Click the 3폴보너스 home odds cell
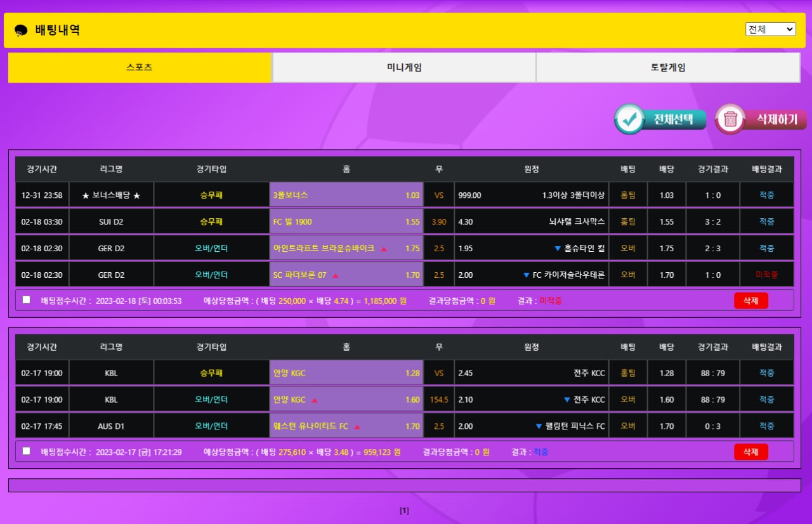 (346, 195)
